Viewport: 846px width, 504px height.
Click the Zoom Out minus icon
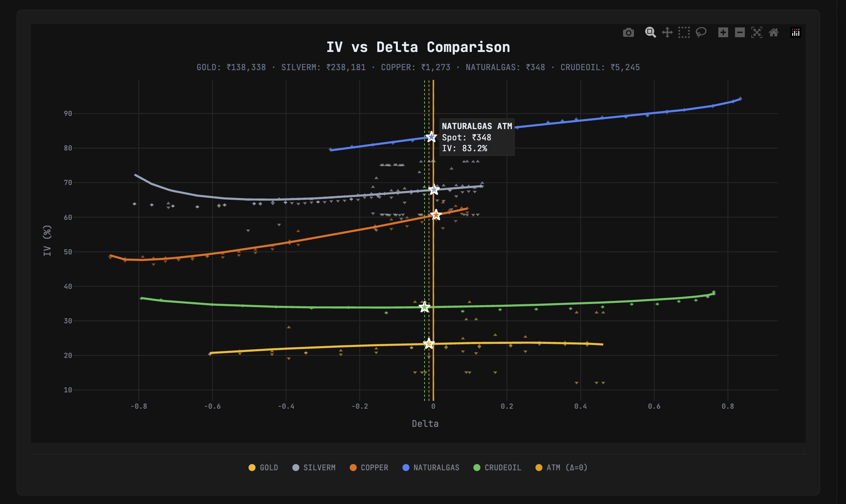tap(740, 33)
